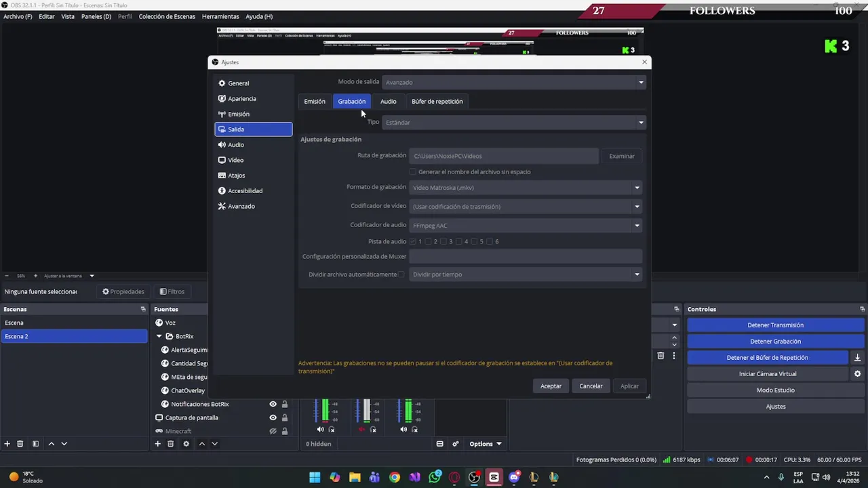Move the source up with the Fuentes up arrow

201,444
